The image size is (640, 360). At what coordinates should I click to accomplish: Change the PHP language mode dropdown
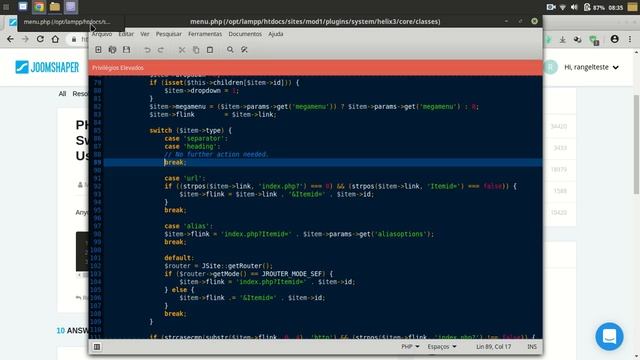410,347
